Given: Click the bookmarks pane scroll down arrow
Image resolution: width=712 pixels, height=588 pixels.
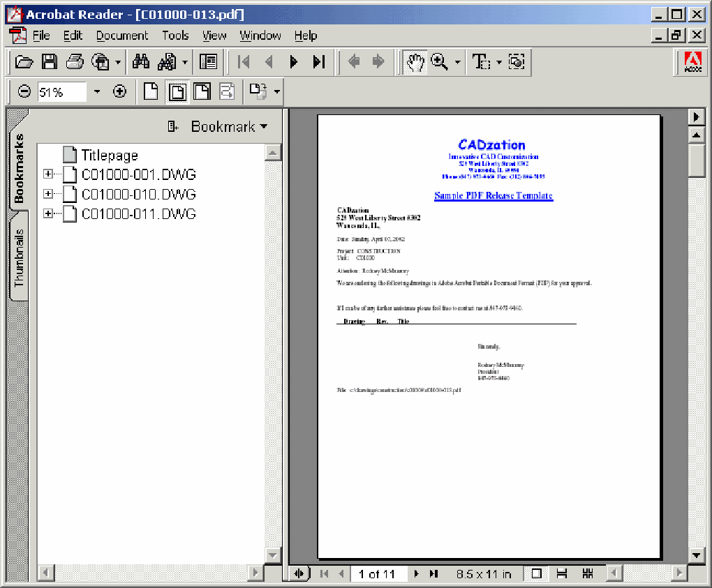Looking at the screenshot, I should click(272, 555).
